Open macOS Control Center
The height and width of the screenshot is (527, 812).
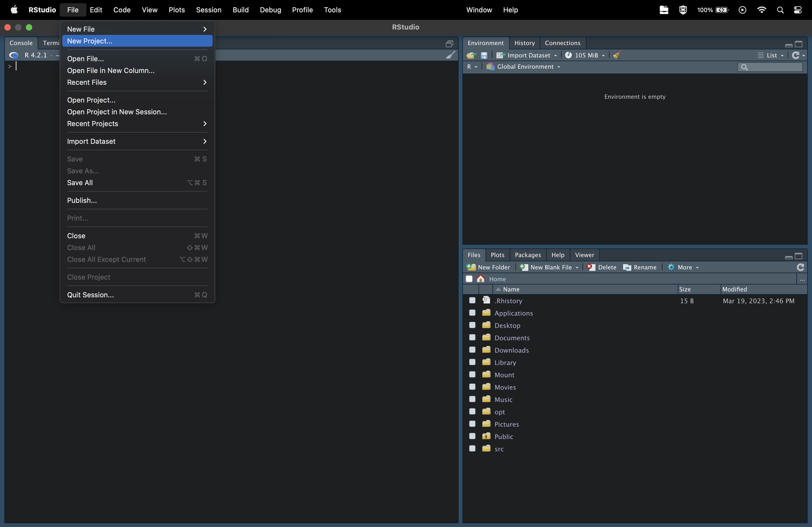[x=798, y=10]
